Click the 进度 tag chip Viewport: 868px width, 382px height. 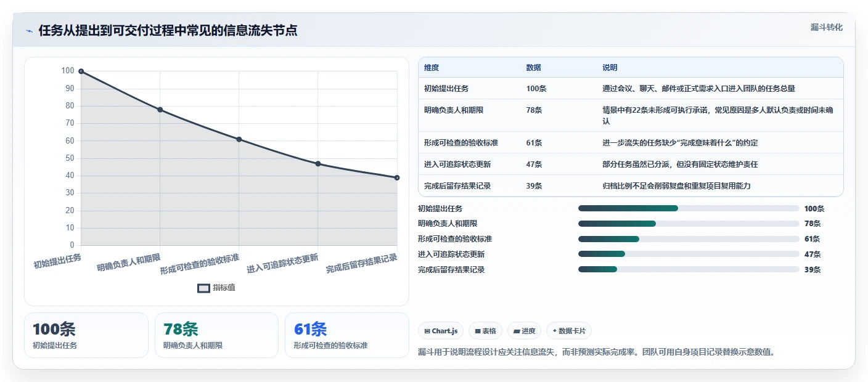tap(524, 331)
